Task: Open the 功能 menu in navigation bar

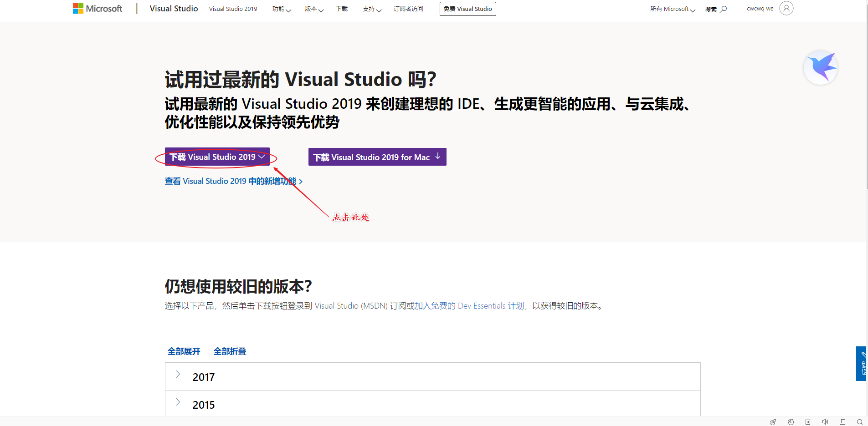Action: pyautogui.click(x=282, y=9)
